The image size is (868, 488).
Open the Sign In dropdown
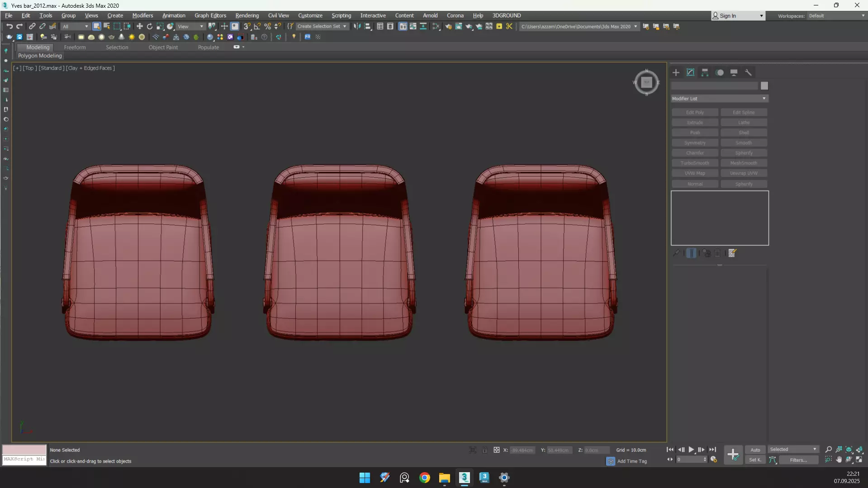point(738,16)
